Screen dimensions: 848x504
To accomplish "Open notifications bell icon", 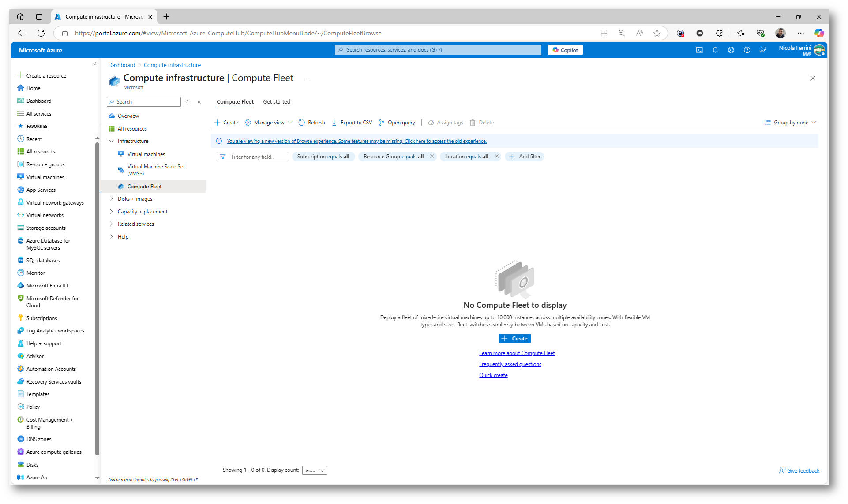I will (715, 50).
